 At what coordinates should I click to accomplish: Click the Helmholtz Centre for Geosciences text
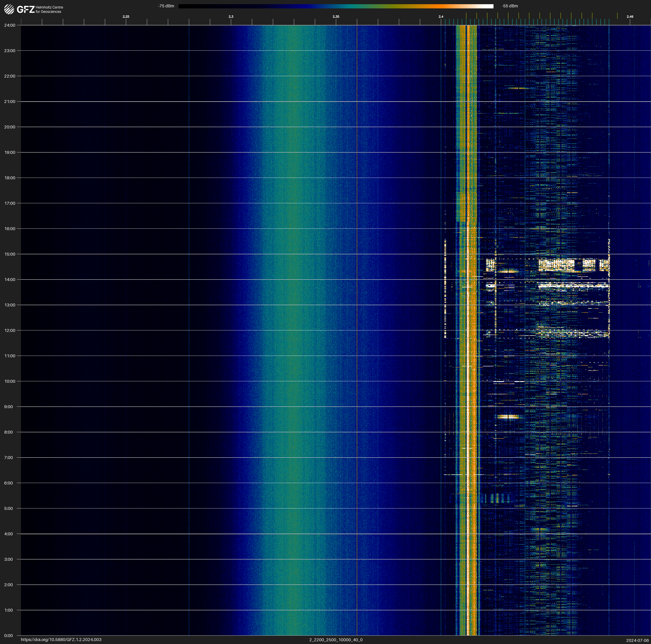[x=49, y=9]
